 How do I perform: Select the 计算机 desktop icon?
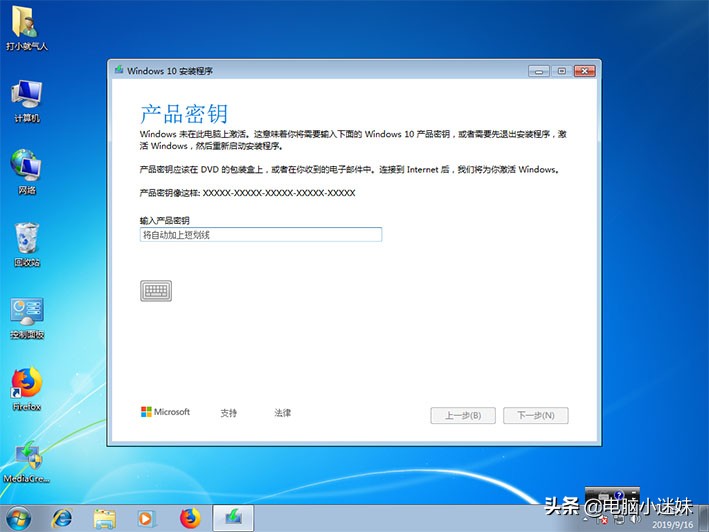[x=27, y=101]
